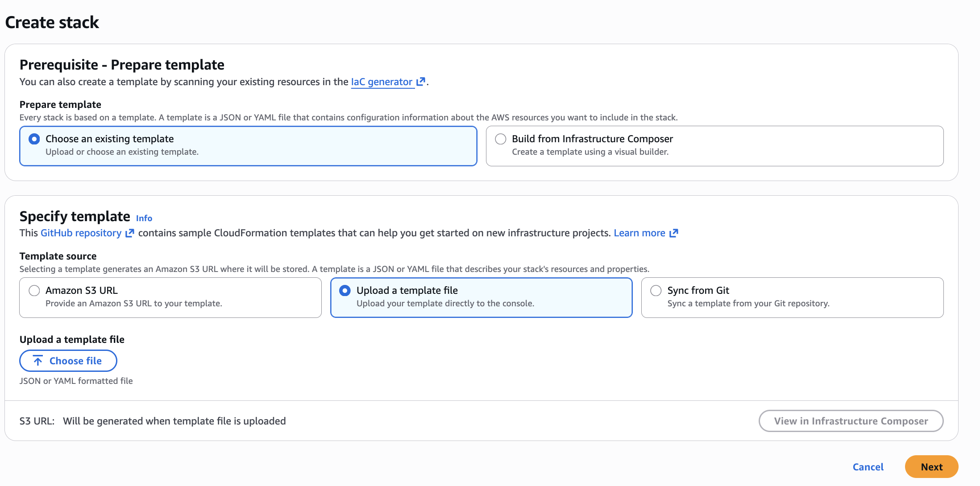Open the GitHub repository link
Screen dimensions: 980x486
(x=81, y=233)
